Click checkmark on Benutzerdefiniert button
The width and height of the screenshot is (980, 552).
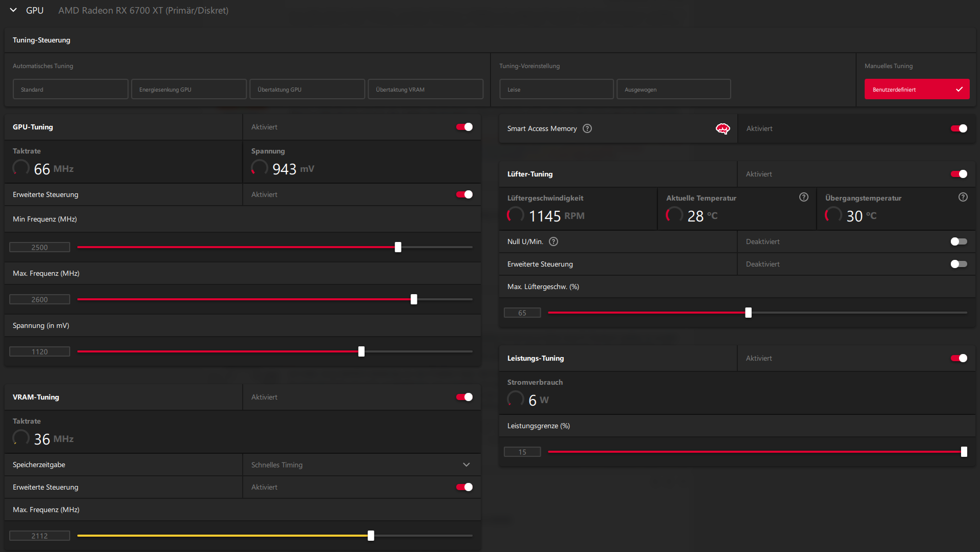(x=959, y=90)
